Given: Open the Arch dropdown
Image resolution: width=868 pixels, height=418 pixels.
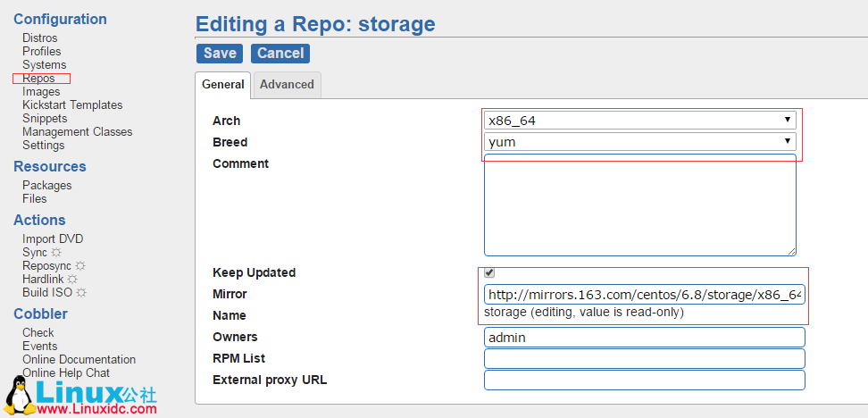Looking at the screenshot, I should (639, 120).
